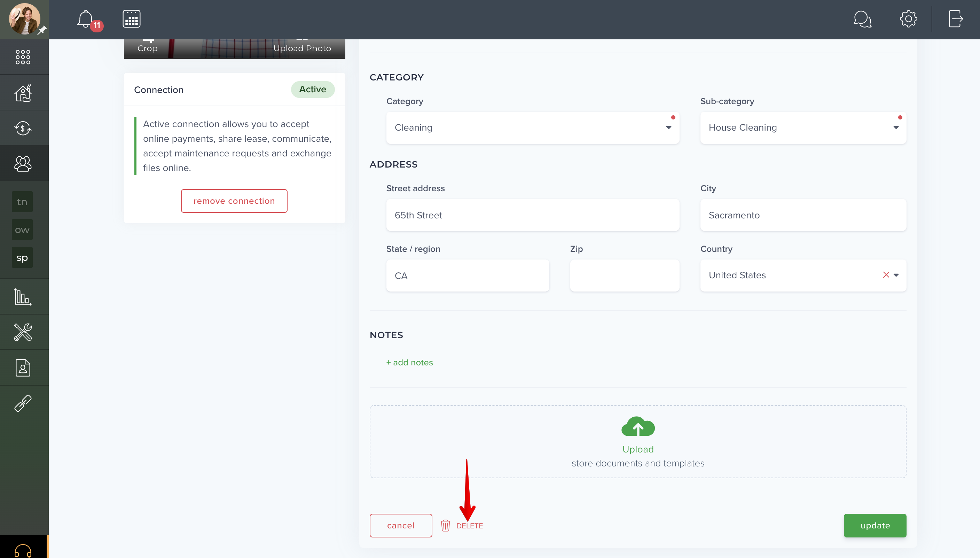Click the Upload cloud icon

[638, 426]
